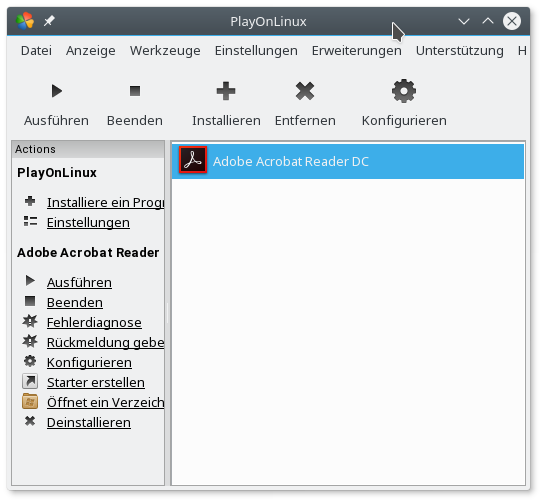Click play icon beside sidebar Ausführen
Viewport: 543px width, 503px height.
(x=30, y=281)
